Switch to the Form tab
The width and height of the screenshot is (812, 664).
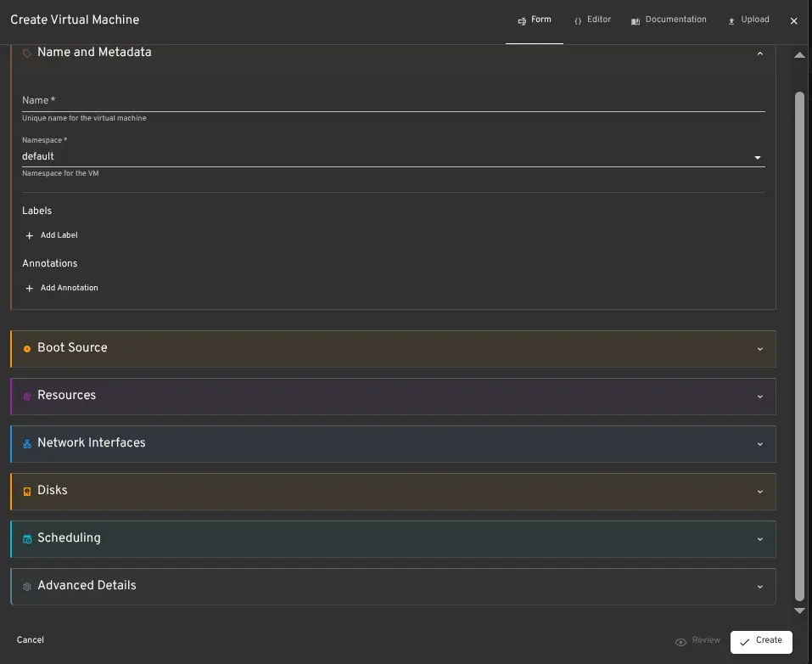click(535, 20)
